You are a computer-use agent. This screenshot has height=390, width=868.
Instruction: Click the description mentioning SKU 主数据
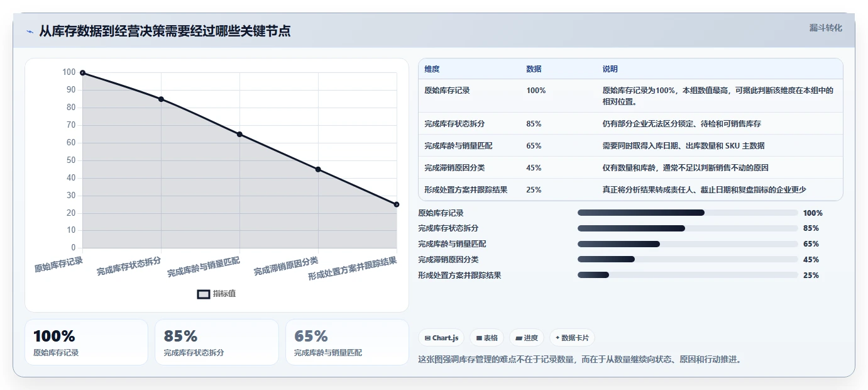click(x=683, y=146)
